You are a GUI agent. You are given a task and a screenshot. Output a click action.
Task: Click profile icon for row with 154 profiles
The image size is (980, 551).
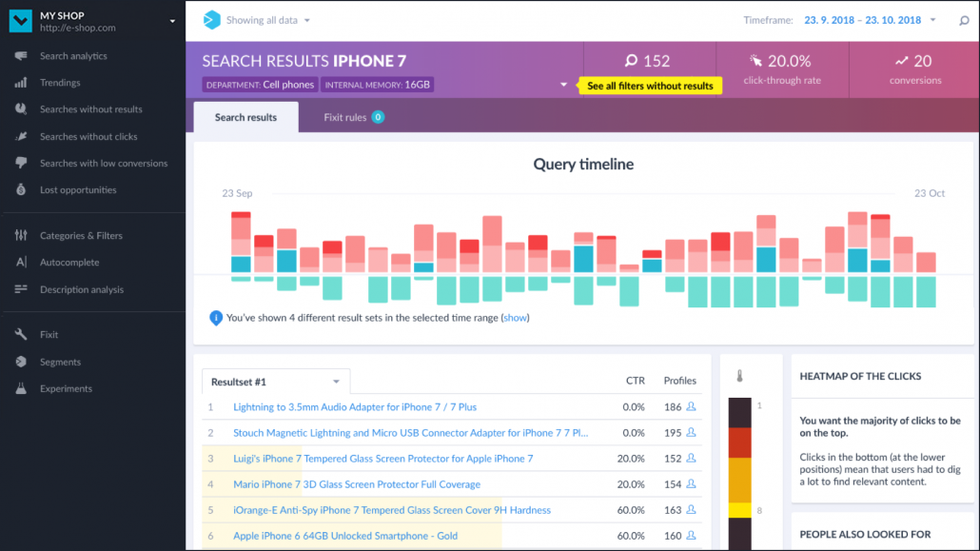(691, 483)
